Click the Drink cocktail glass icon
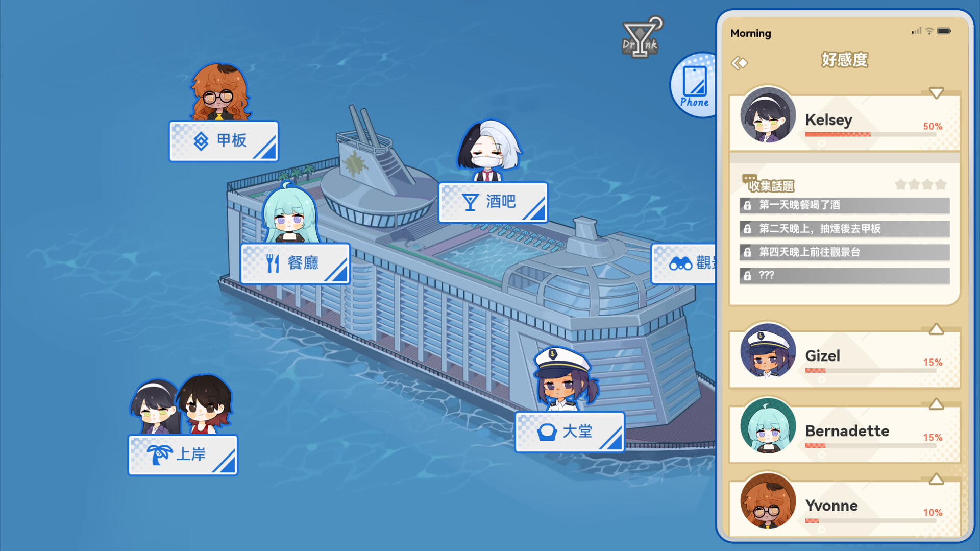 coord(641,37)
